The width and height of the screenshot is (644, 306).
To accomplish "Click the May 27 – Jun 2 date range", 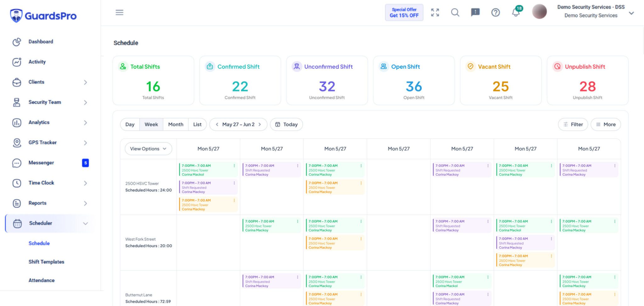I will coord(238,124).
